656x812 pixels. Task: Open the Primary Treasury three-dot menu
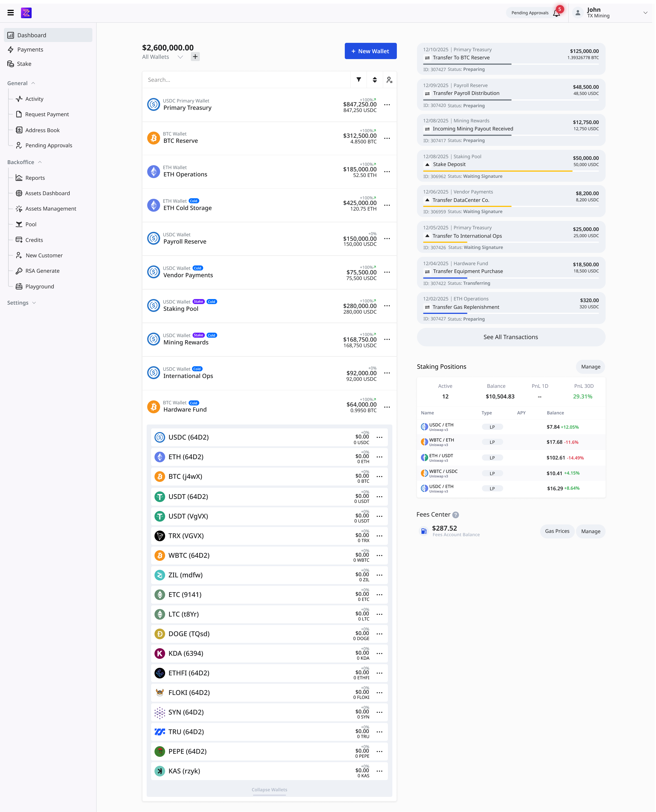387,105
